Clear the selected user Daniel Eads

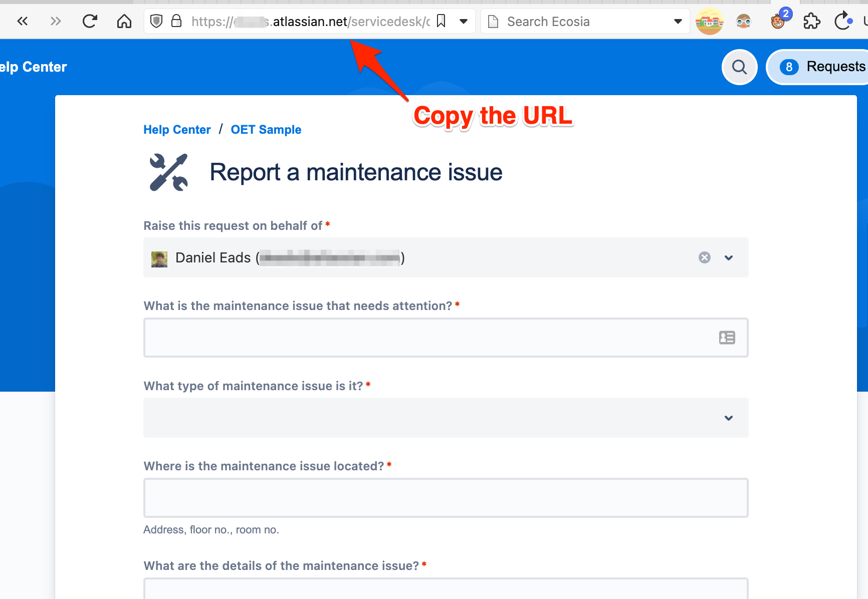pyautogui.click(x=705, y=257)
